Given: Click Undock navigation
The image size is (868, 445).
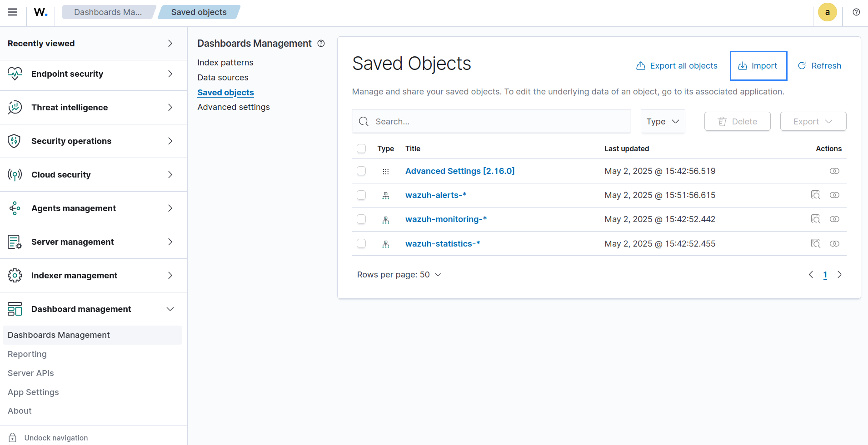Looking at the screenshot, I should (x=56, y=438).
